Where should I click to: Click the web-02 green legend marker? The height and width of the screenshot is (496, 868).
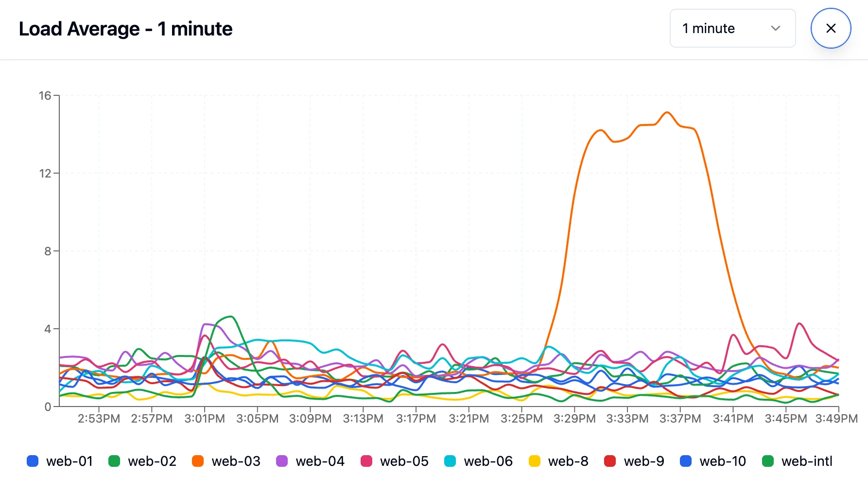pyautogui.click(x=115, y=461)
